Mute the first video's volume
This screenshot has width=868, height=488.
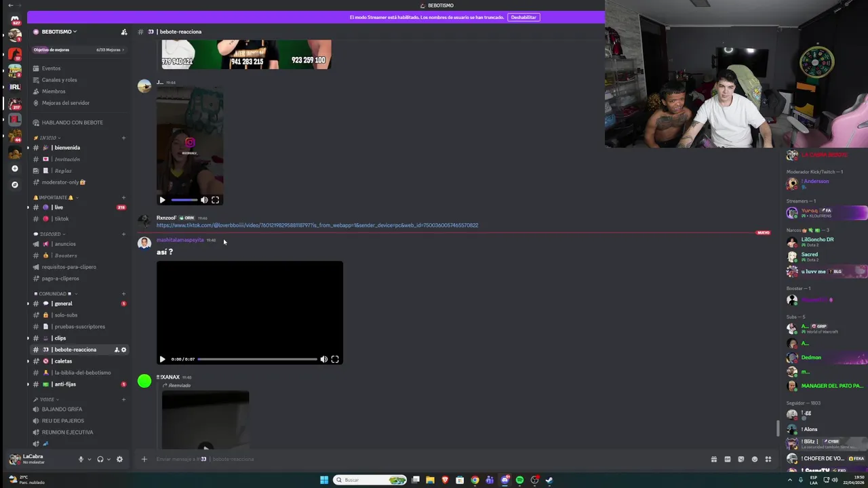point(204,200)
